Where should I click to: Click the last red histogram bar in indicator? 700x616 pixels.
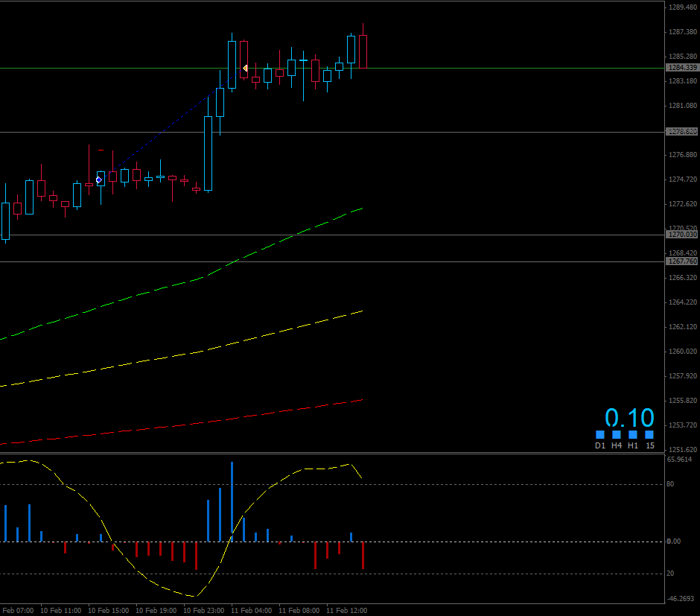click(363, 555)
